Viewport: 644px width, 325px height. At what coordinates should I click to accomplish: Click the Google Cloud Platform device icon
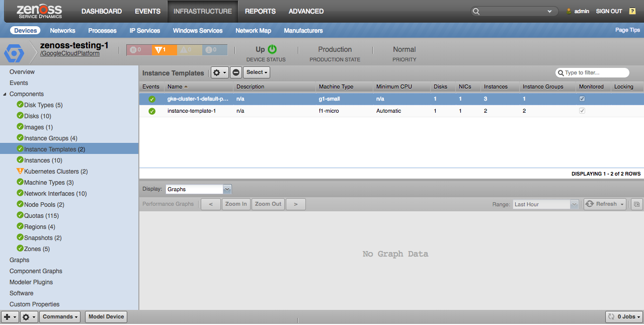tap(14, 53)
